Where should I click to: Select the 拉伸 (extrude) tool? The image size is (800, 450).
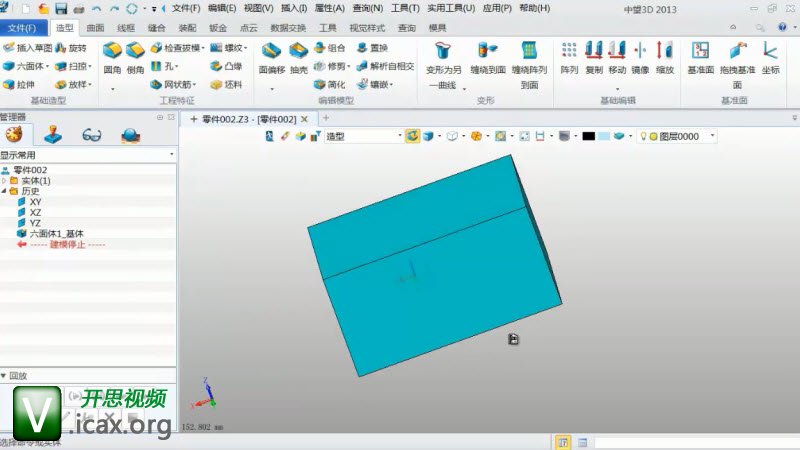[x=19, y=84]
